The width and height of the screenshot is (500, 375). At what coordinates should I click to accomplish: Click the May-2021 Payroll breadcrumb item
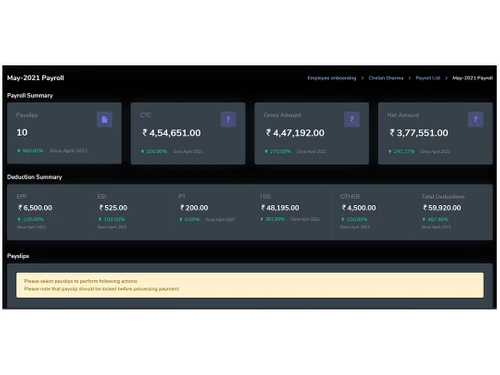(472, 78)
